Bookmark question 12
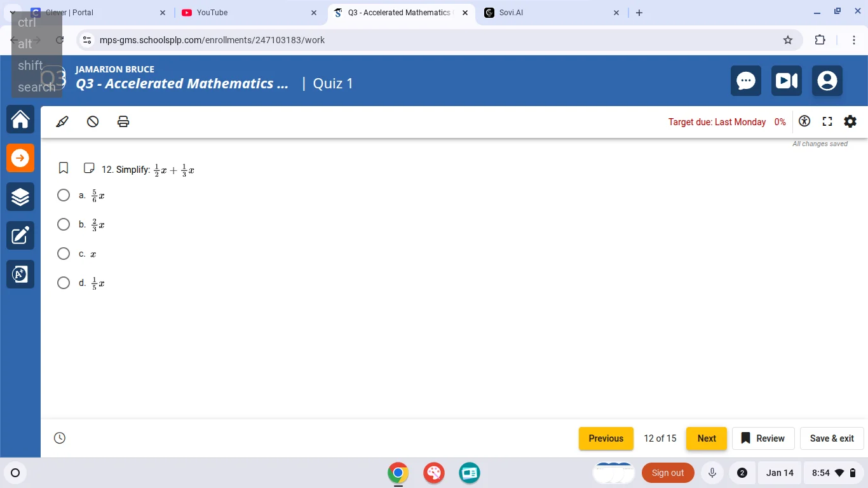 (x=64, y=168)
